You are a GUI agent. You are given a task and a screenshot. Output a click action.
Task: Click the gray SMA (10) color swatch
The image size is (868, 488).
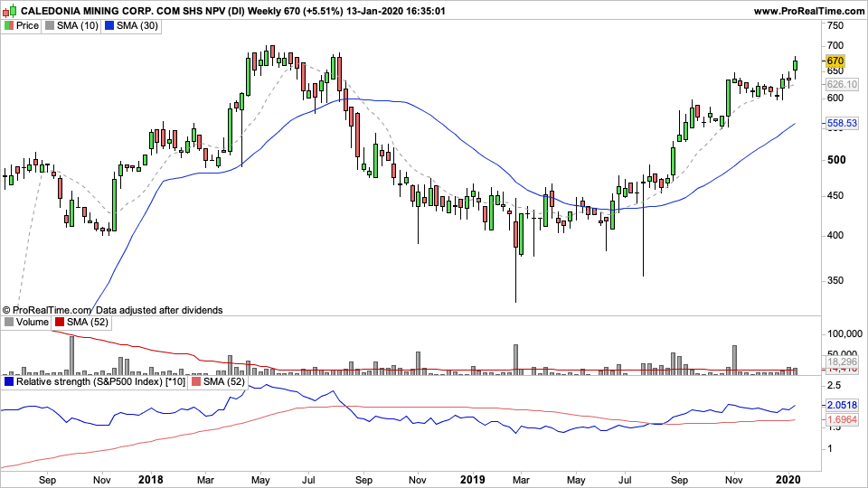pyautogui.click(x=50, y=25)
